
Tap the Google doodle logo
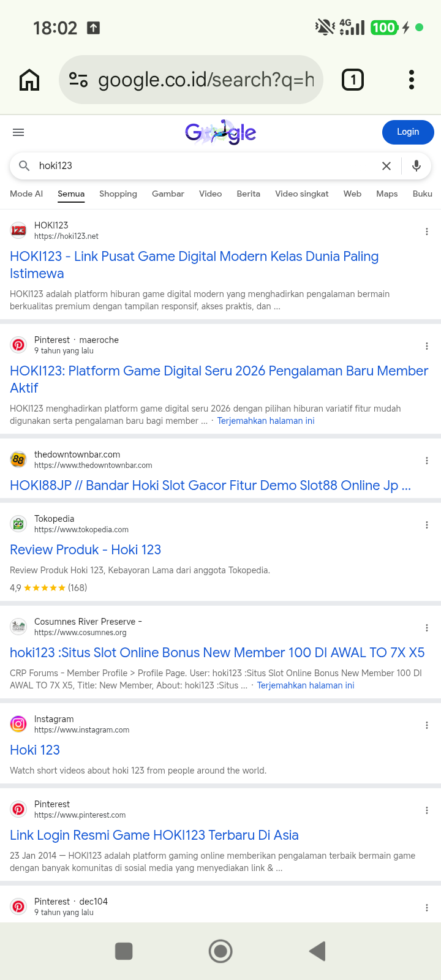pyautogui.click(x=221, y=132)
